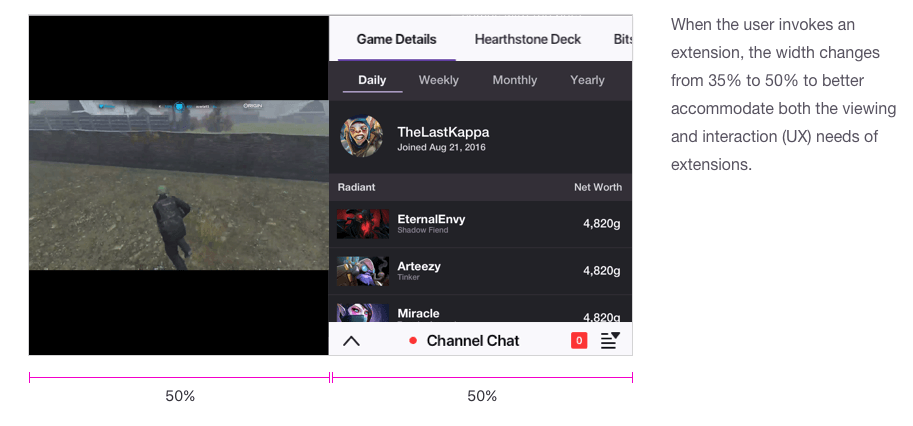
Task: Select the Arteezy Tinker hero portrait
Action: pos(363,271)
